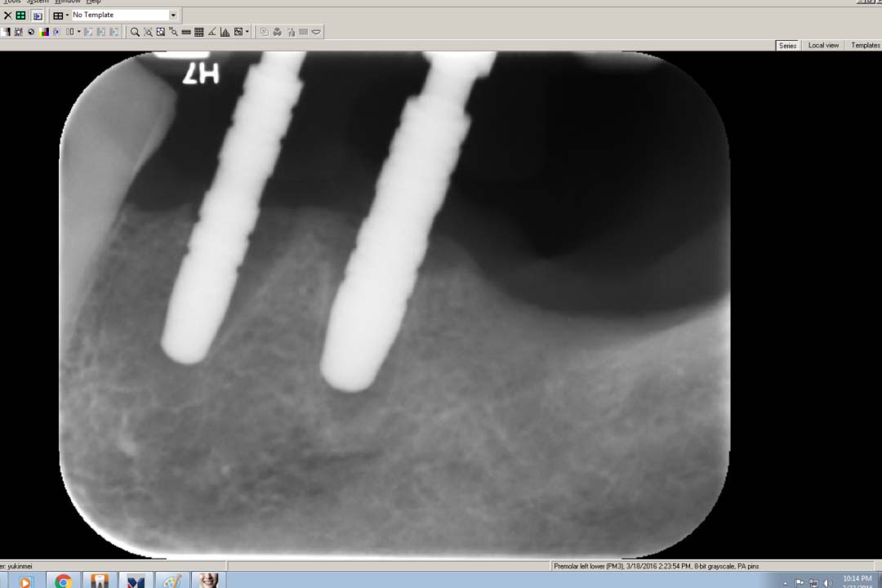This screenshot has height=588, width=882.
Task: Click the implant X-ray image
Action: pyautogui.click(x=394, y=304)
